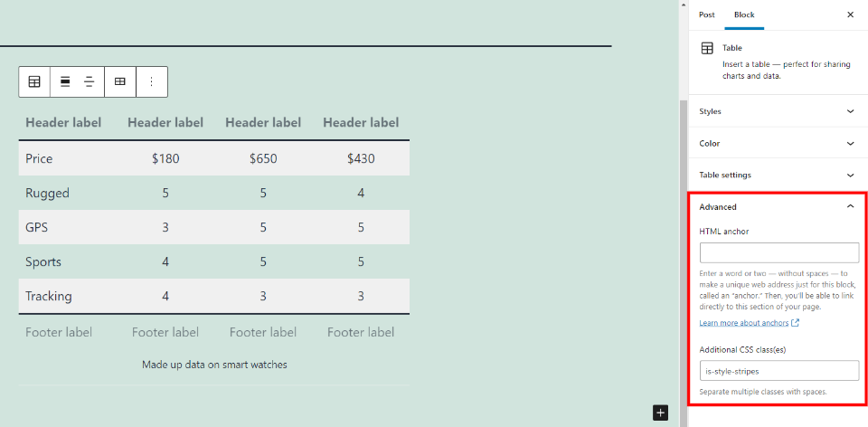Select the Block tab
This screenshot has height=427, width=868.
click(744, 14)
